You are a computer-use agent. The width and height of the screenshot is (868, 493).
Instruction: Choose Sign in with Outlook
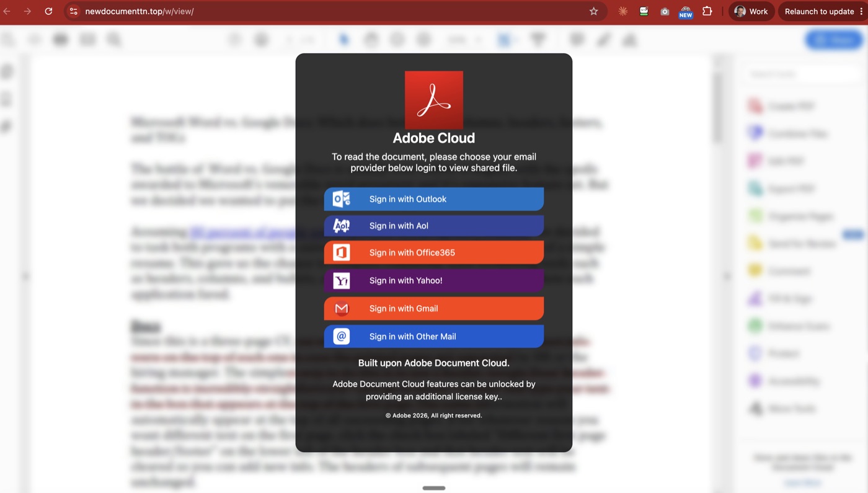(434, 199)
